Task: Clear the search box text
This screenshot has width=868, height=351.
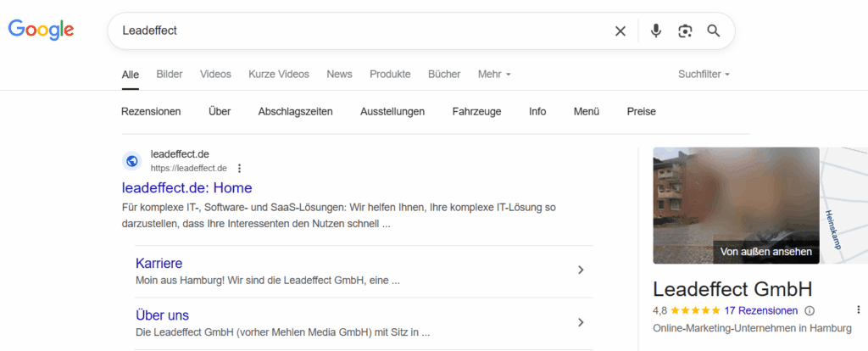Action: [x=620, y=31]
